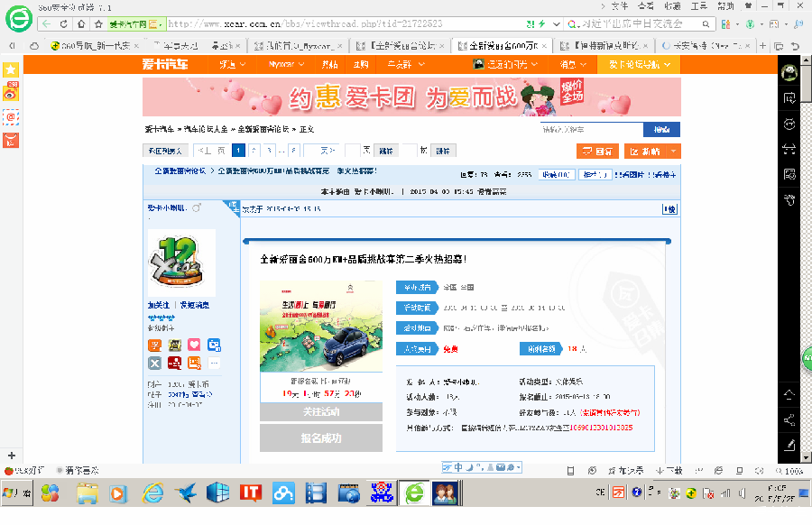Viewport: 812px width, 525px height.
Task: Open the 帮助 menu in the browser menu bar
Action: point(725,6)
